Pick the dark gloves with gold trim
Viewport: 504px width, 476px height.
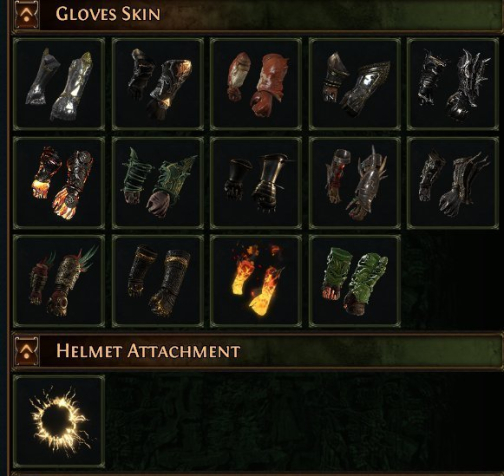tap(158, 281)
